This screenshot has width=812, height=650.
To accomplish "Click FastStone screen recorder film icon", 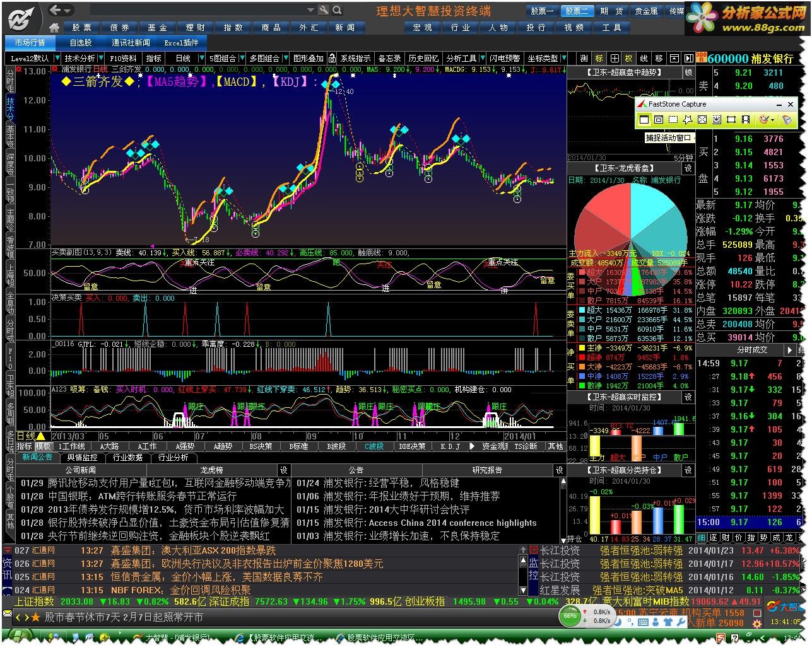I will (746, 119).
